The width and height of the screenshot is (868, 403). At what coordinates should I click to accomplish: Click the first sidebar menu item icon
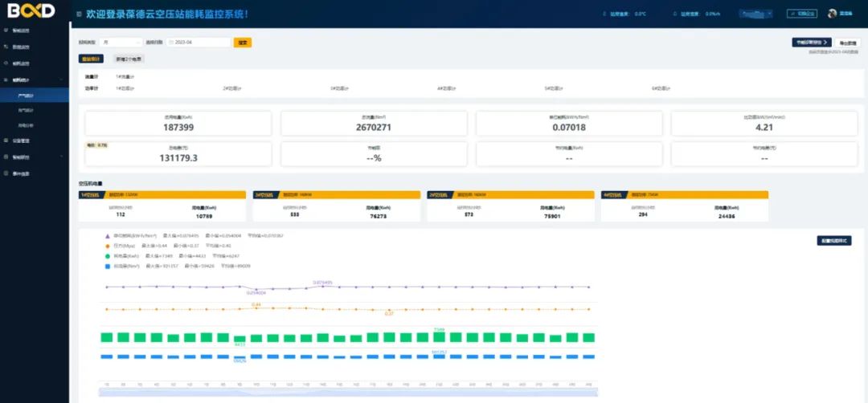click(x=6, y=30)
